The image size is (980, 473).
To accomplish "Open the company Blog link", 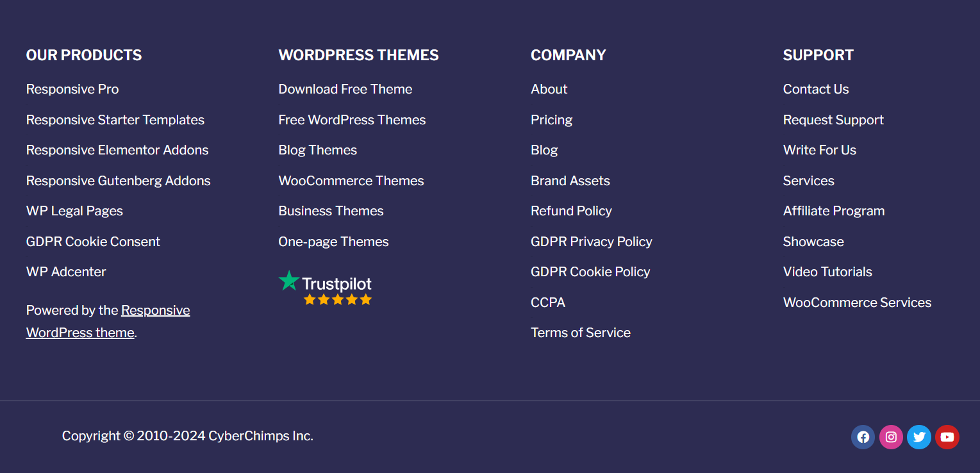I will (x=544, y=150).
